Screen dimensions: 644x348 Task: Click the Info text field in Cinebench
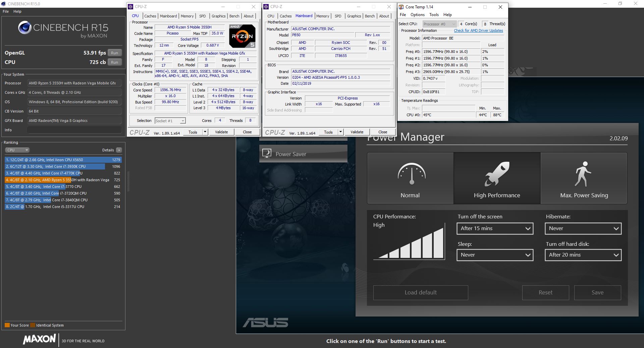[74, 130]
